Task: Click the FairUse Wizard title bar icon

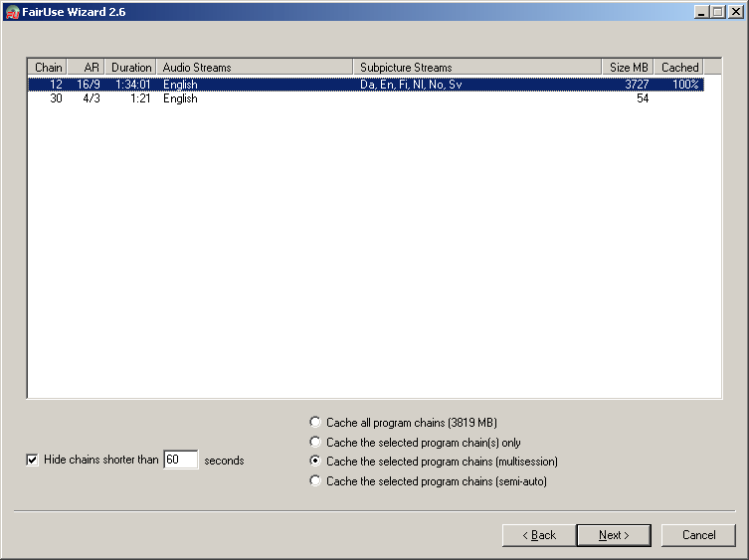Action: click(x=12, y=12)
